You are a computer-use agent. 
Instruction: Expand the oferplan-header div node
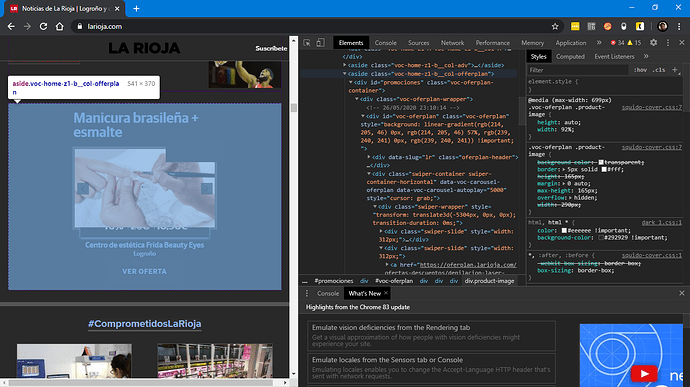(x=369, y=157)
